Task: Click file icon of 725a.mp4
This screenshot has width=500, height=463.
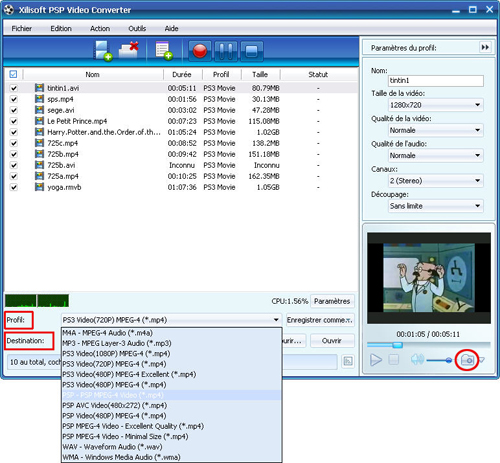Action: 39,176
